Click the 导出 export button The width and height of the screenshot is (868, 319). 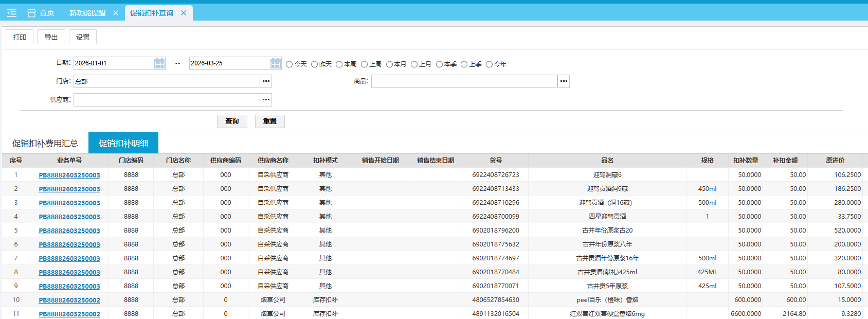pos(51,37)
